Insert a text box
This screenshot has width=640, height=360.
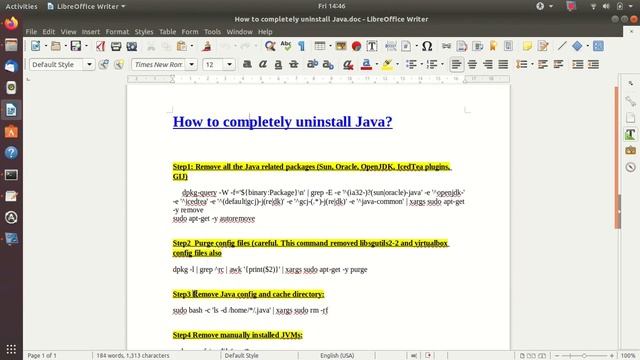(x=372, y=46)
